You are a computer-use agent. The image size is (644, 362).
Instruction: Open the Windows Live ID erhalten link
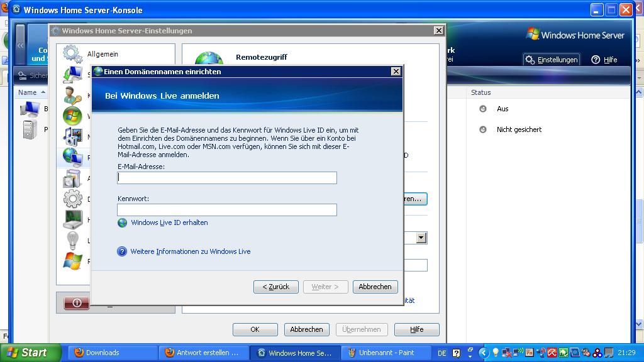pyautogui.click(x=169, y=222)
